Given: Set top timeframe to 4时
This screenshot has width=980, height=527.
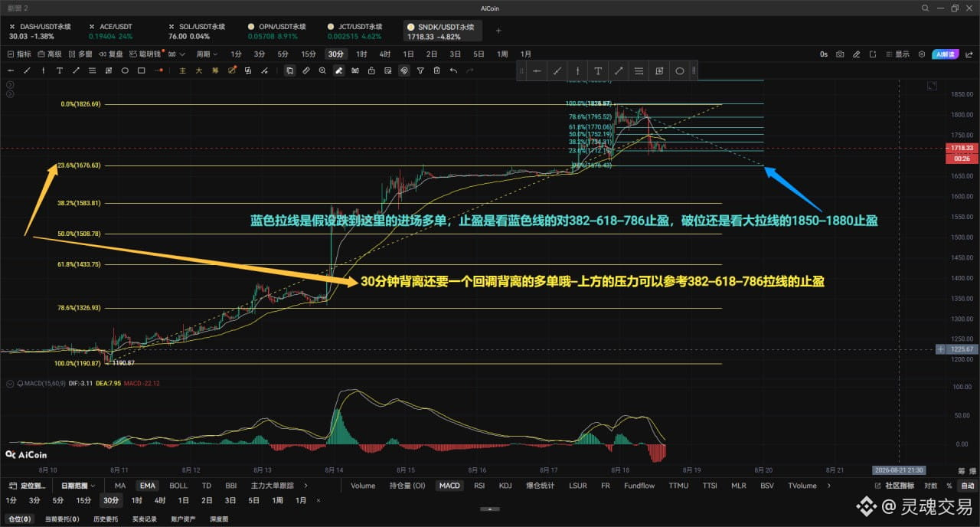Looking at the screenshot, I should click(x=384, y=54).
